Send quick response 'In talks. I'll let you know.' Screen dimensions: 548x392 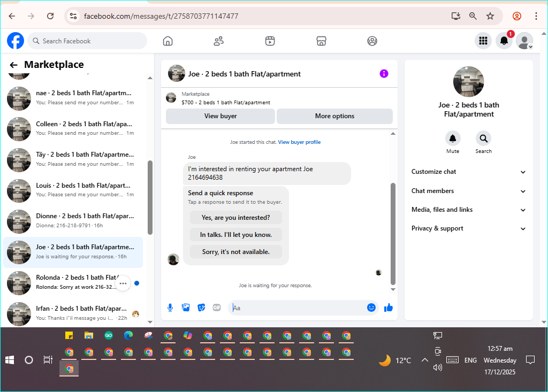[236, 235]
